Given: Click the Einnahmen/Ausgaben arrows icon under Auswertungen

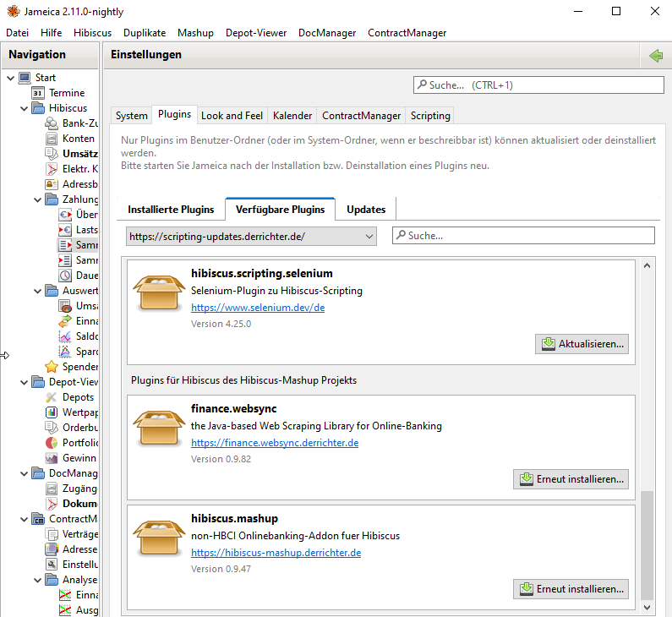Looking at the screenshot, I should coord(65,321).
